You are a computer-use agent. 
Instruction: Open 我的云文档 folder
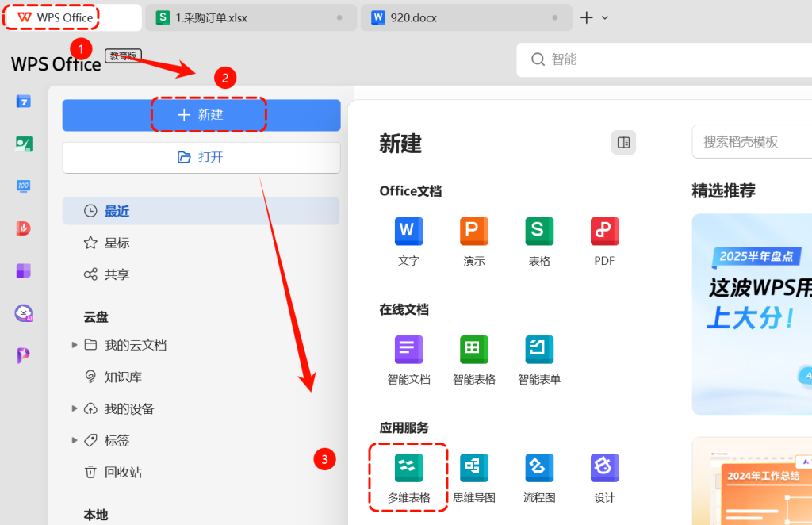click(125, 345)
